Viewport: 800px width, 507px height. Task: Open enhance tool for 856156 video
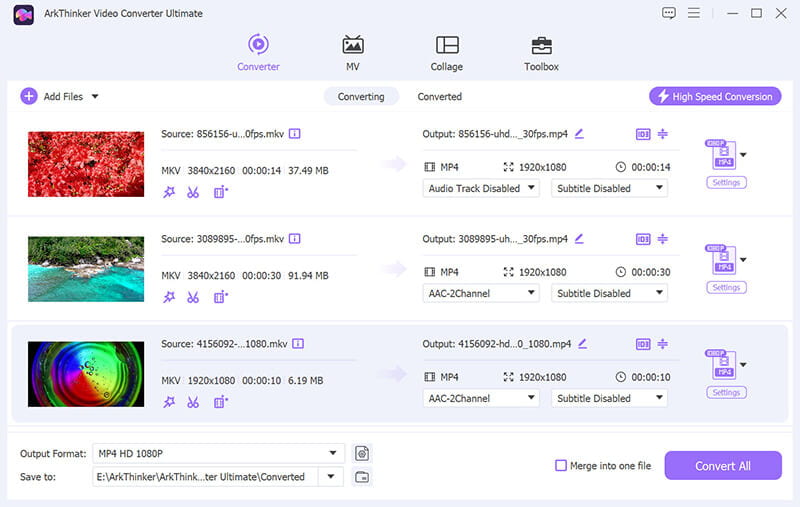[220, 192]
